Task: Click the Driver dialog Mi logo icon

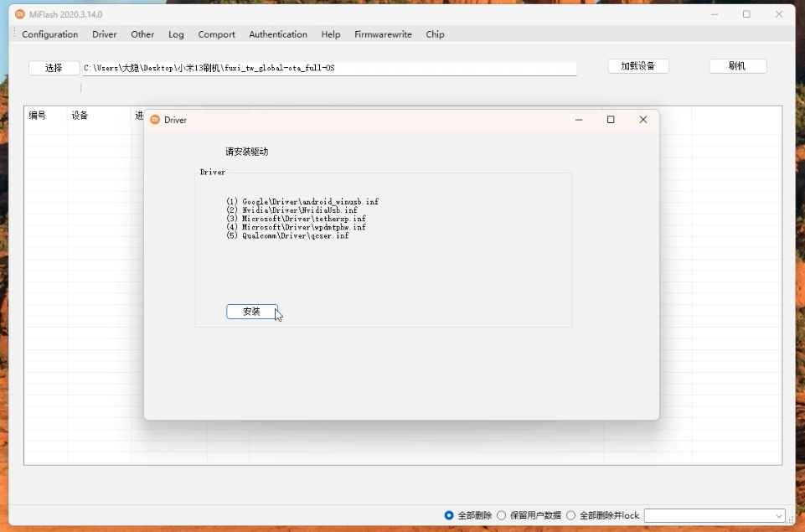Action: [x=155, y=120]
